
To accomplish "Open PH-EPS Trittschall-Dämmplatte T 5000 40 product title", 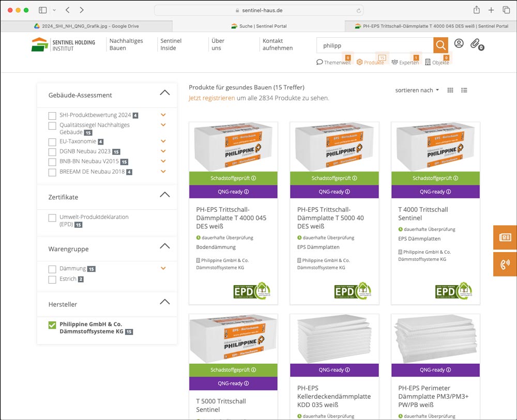I will [330, 218].
